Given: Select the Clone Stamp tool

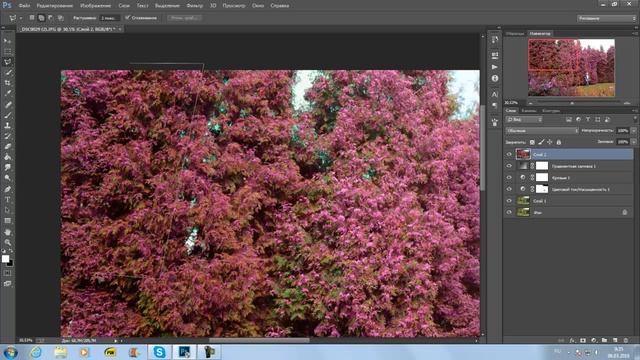Looking at the screenshot, I should (x=7, y=126).
